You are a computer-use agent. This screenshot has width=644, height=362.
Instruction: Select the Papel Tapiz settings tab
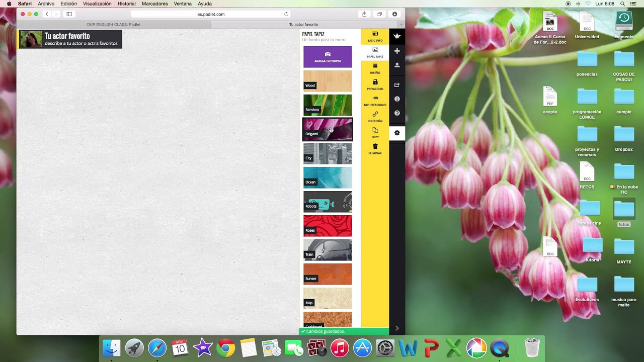[375, 53]
